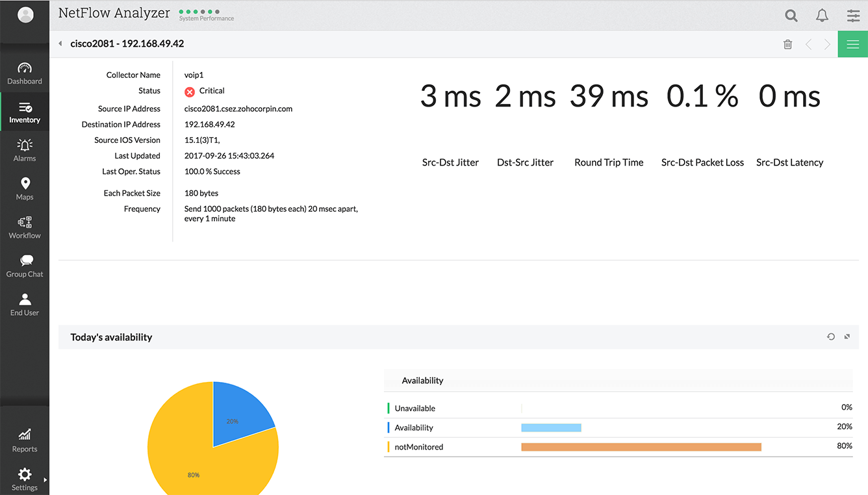Delete device using the trash icon
868x495 pixels.
pyautogui.click(x=787, y=44)
